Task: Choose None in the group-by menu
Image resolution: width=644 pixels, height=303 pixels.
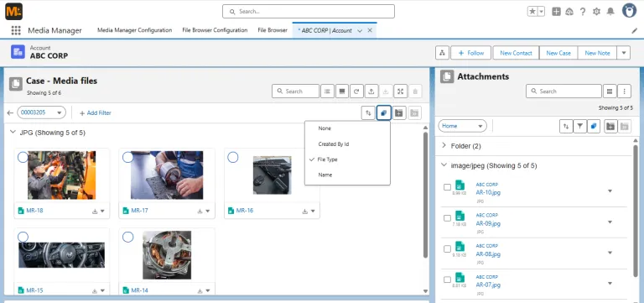Action: pyautogui.click(x=347, y=128)
